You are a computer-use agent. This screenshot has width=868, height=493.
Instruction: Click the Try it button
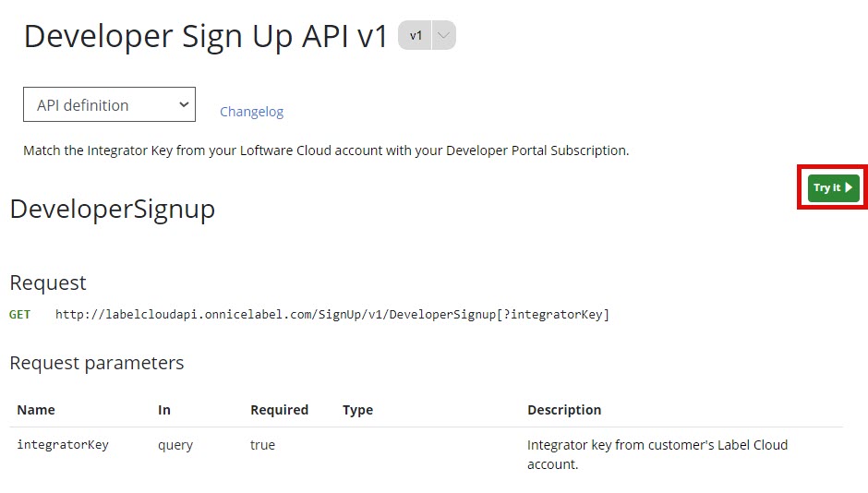(x=833, y=187)
